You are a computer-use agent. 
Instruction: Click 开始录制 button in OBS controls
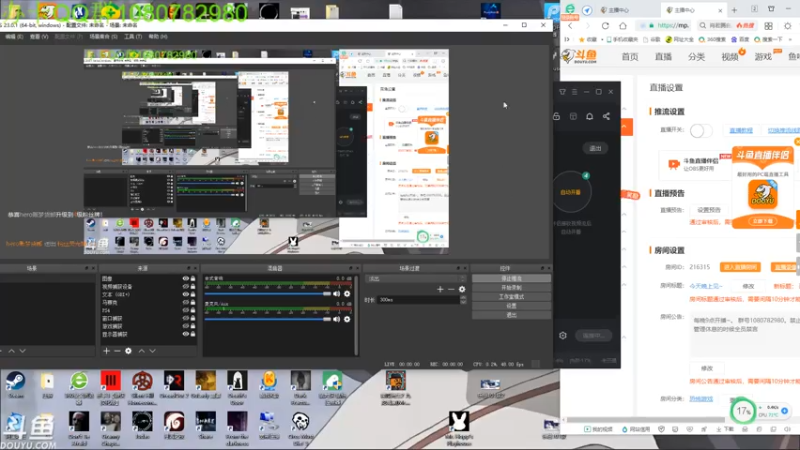pos(511,288)
